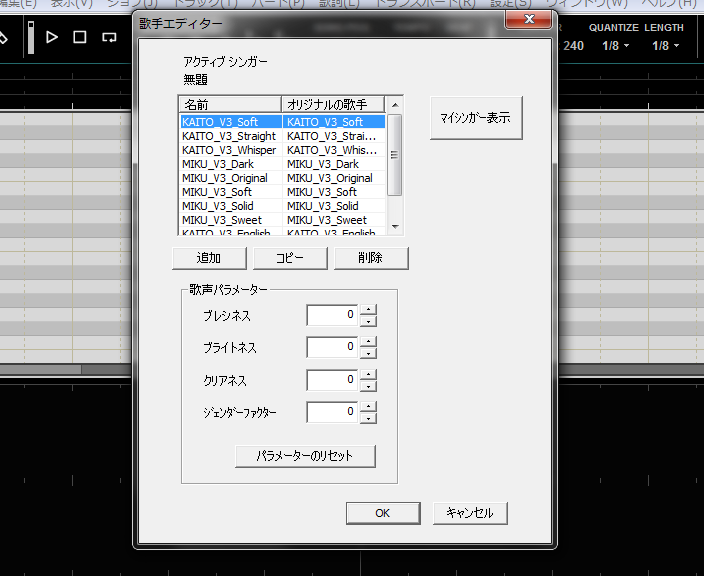The width and height of the screenshot is (704, 576).
Task: Toggle loop playback icon
Action: coord(109,37)
